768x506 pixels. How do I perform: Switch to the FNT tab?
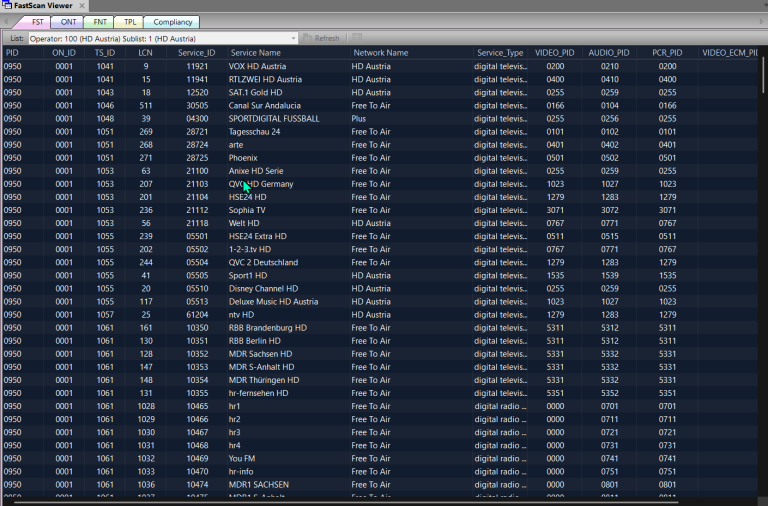(x=99, y=22)
